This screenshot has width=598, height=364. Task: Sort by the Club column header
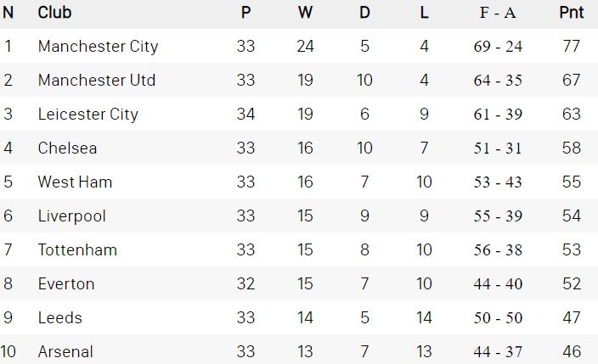click(x=54, y=14)
